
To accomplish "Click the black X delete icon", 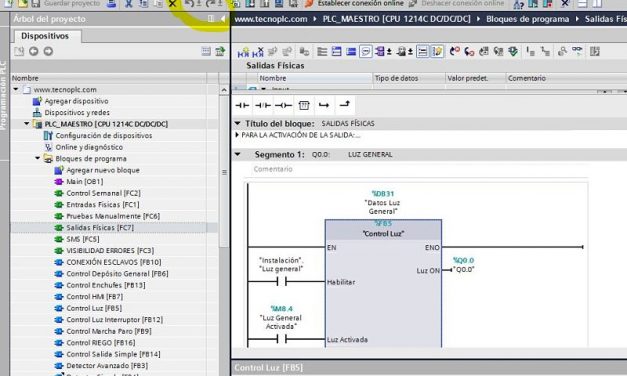I will coord(172,4).
